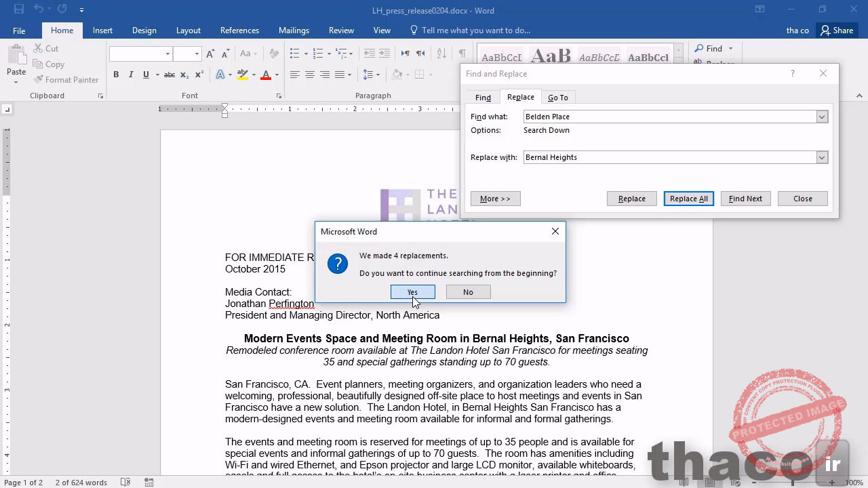The height and width of the screenshot is (488, 868).
Task: Click No in the Microsoft Word prompt
Action: pos(468,292)
